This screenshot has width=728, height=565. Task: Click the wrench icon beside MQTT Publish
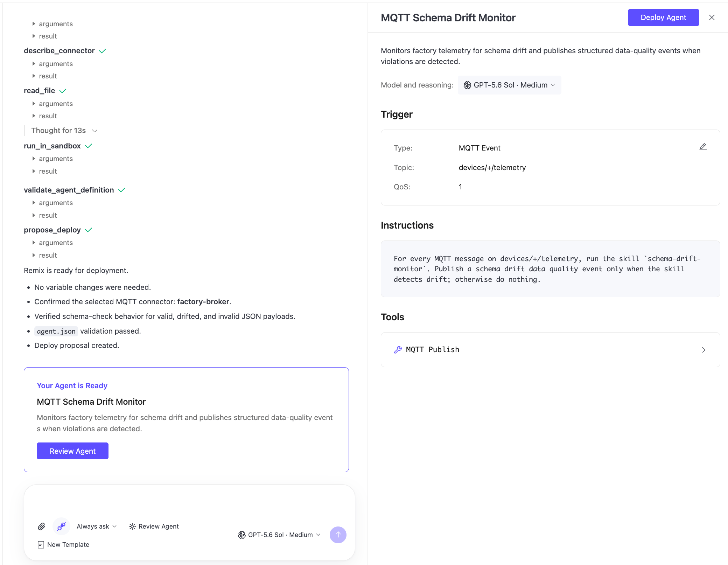click(x=398, y=350)
